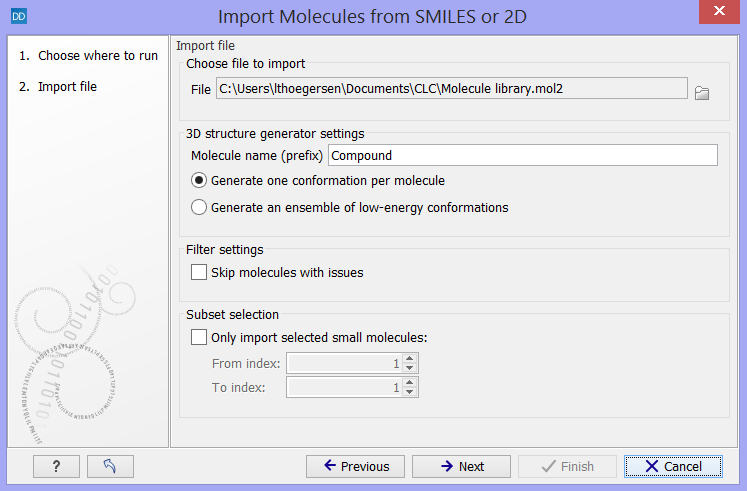747x491 pixels.
Task: Decrease the To index value
Action: (410, 392)
